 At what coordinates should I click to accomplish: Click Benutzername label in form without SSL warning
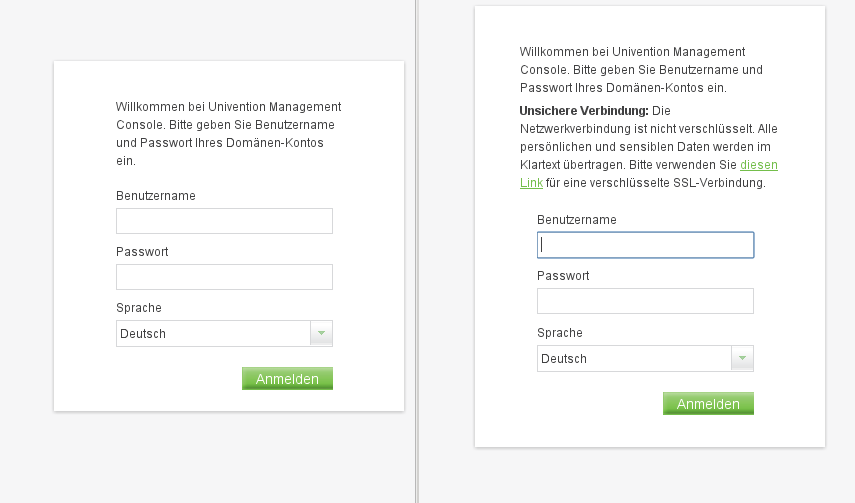click(x=156, y=196)
